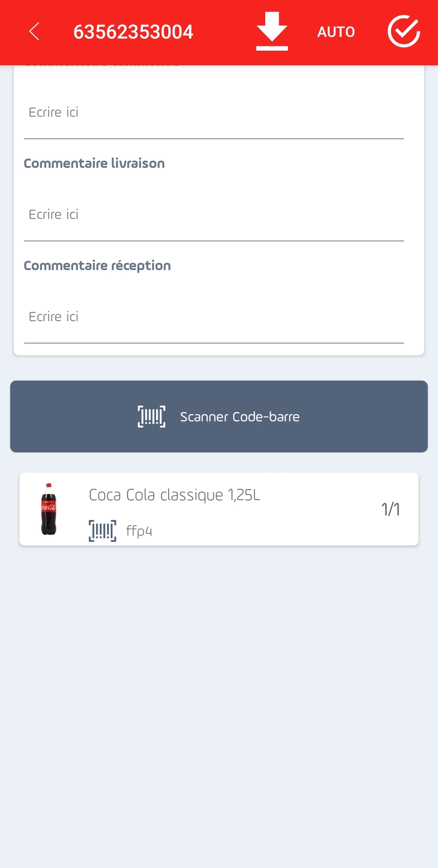Screen dimensions: 438x868
Task: Tap the download arrow icon in header
Action: click(272, 31)
